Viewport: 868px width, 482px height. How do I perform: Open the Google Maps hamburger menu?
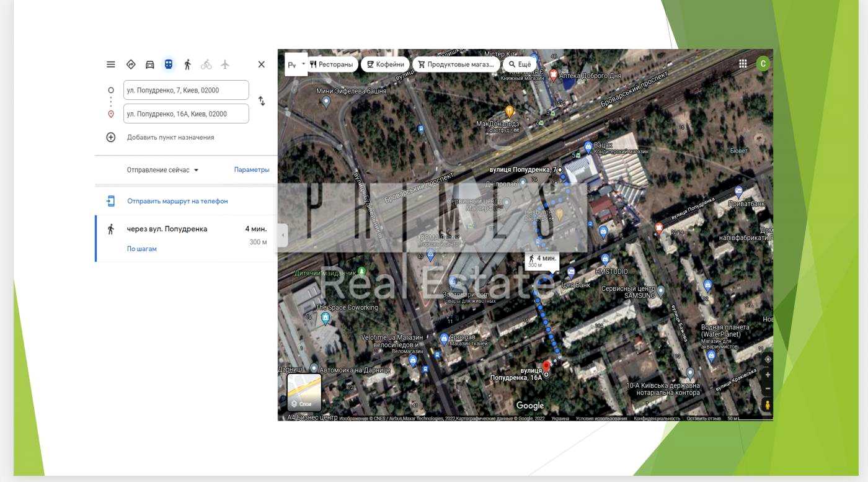pos(111,65)
